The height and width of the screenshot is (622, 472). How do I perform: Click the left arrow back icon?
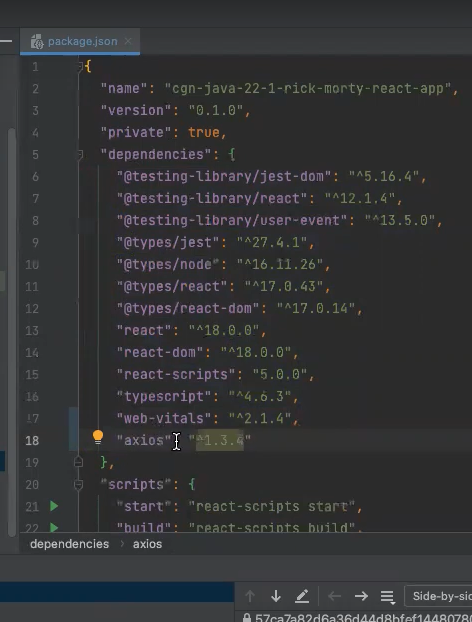(335, 596)
